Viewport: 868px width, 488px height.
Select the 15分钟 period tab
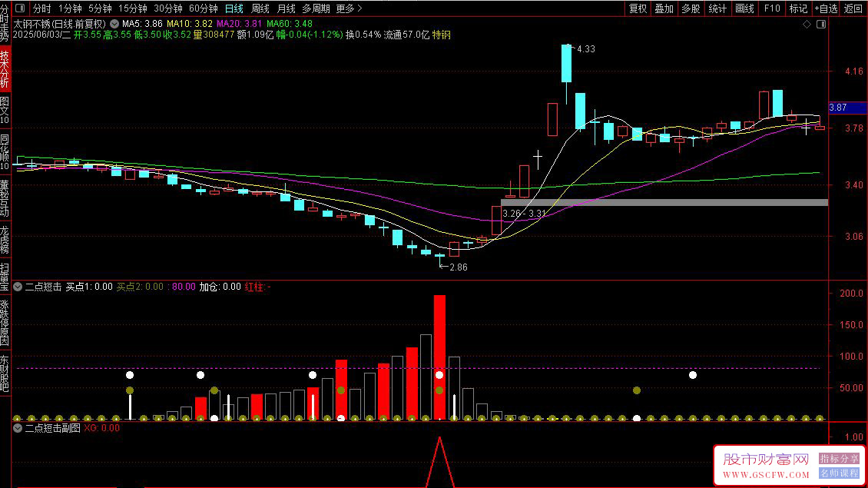coord(132,8)
